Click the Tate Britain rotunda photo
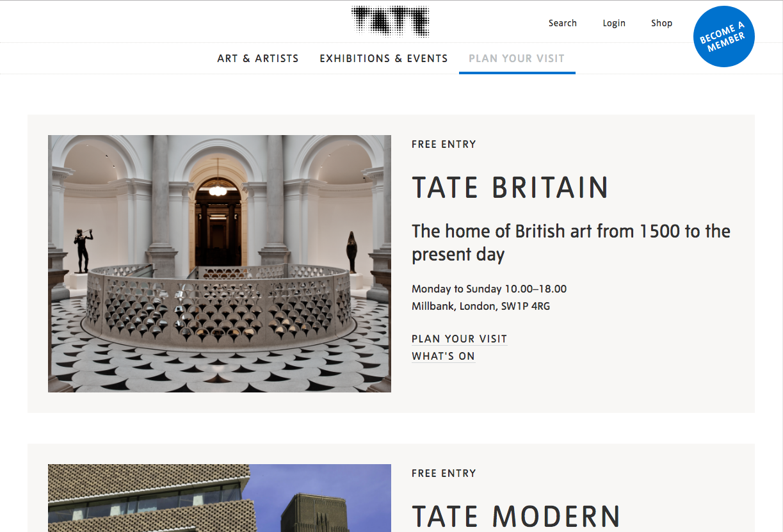 coord(219,263)
